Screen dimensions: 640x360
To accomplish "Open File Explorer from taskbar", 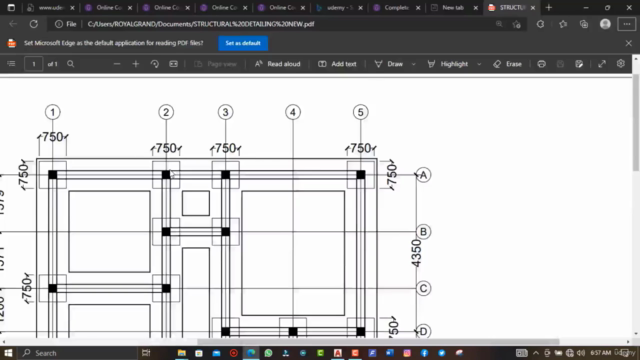I will pos(182,353).
